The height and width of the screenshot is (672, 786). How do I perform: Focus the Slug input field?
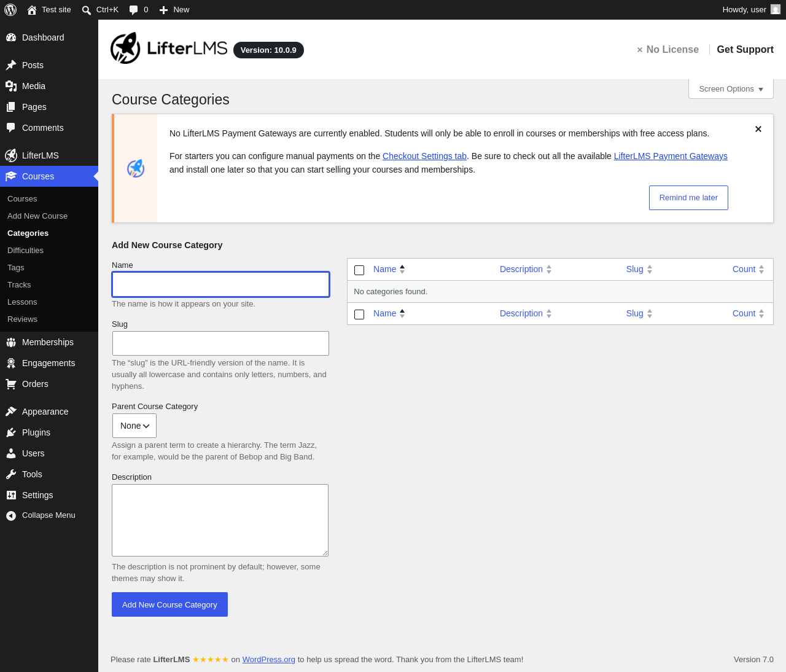(x=220, y=343)
